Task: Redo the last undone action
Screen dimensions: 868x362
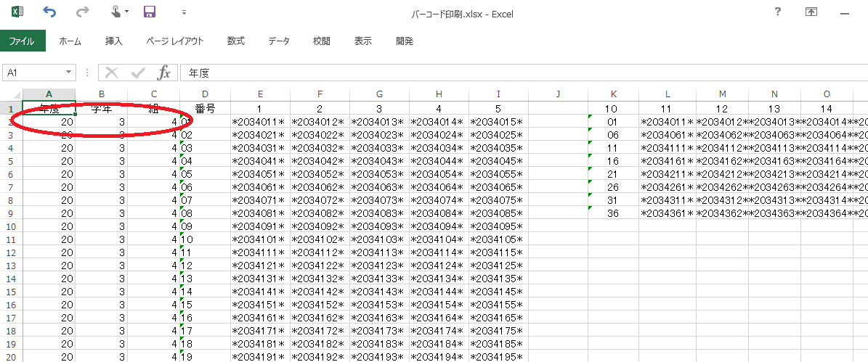Action: (x=83, y=12)
